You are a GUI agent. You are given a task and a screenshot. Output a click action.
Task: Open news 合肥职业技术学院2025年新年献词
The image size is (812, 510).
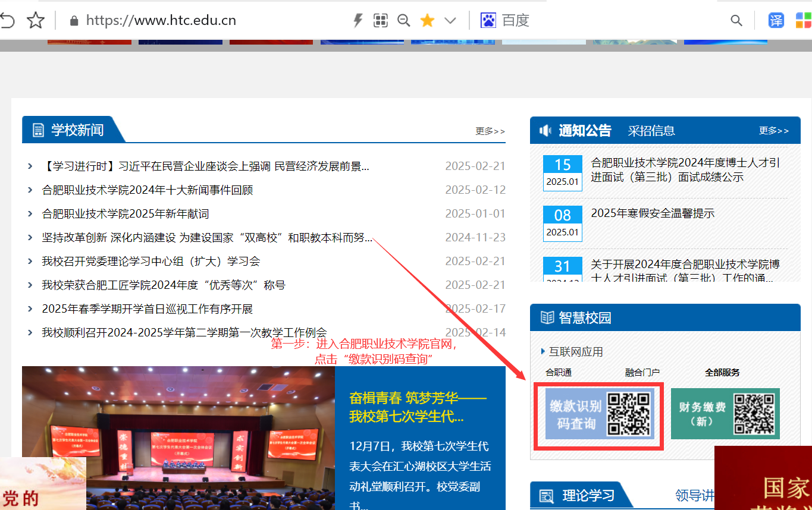(x=126, y=213)
